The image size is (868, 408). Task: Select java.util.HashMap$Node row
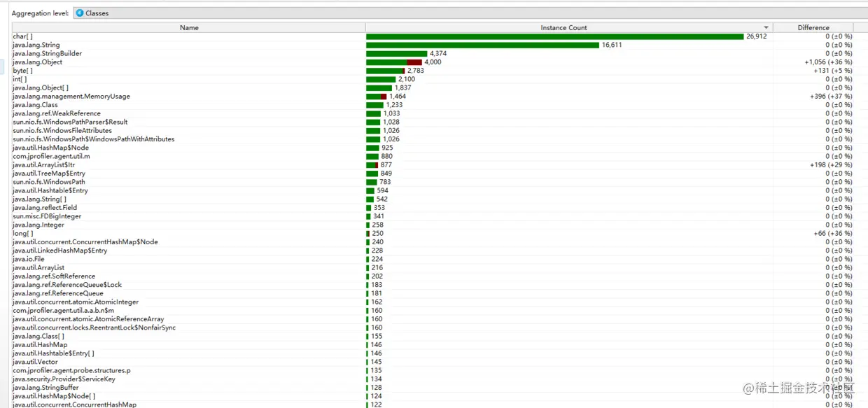(433, 148)
